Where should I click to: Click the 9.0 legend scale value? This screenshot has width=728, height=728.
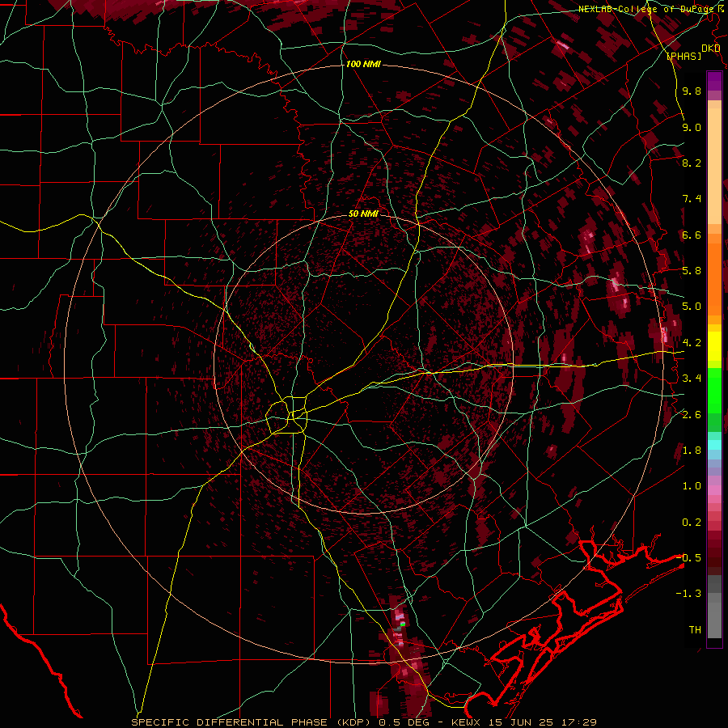(692, 127)
